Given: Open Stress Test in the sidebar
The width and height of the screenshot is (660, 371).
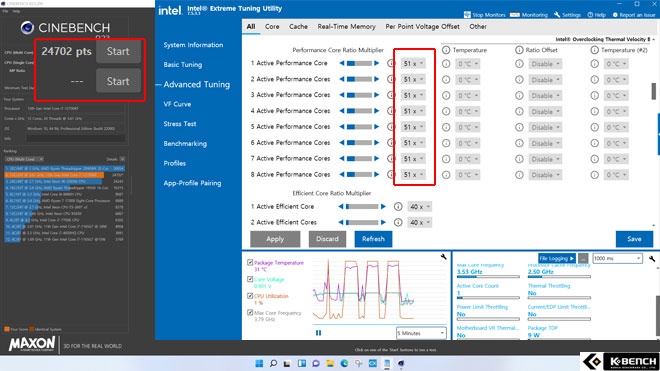Looking at the screenshot, I should click(180, 124).
